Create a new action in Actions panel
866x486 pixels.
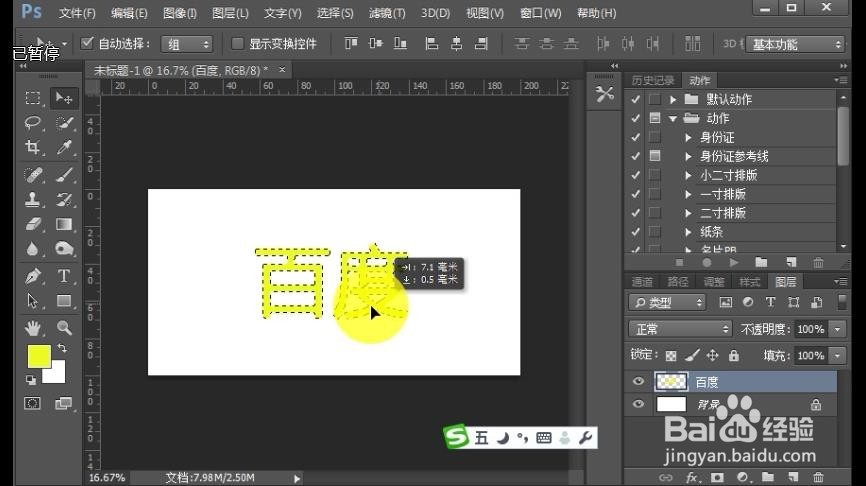coord(791,262)
